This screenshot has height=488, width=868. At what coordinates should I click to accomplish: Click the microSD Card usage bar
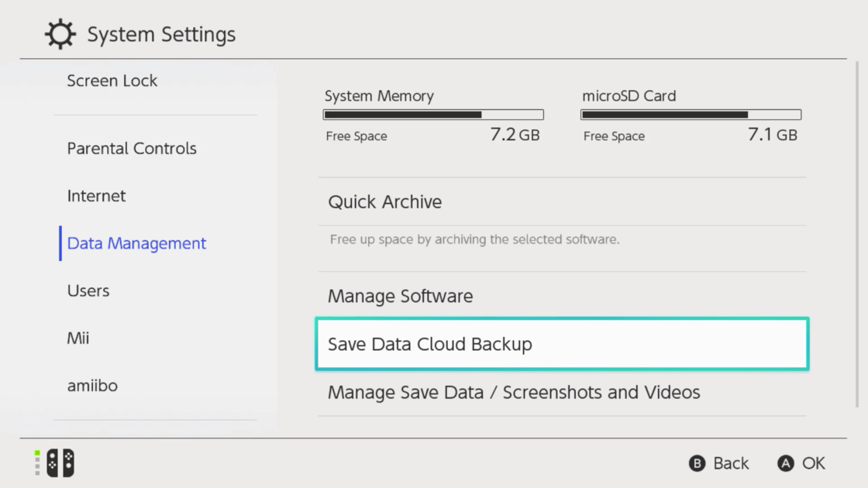691,115
